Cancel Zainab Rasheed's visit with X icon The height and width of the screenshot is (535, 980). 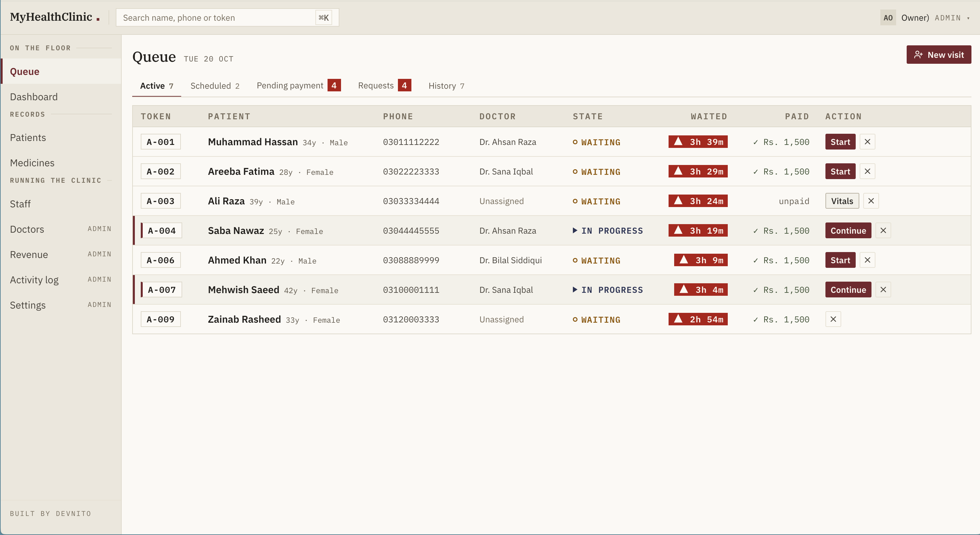pos(833,319)
